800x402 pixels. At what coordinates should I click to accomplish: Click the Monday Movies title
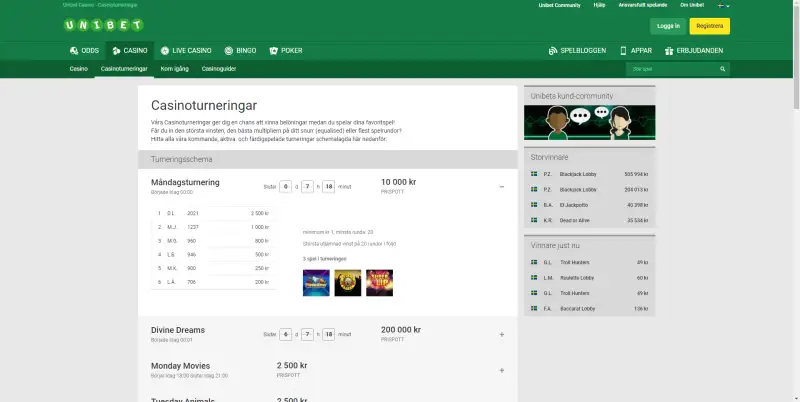click(x=180, y=366)
